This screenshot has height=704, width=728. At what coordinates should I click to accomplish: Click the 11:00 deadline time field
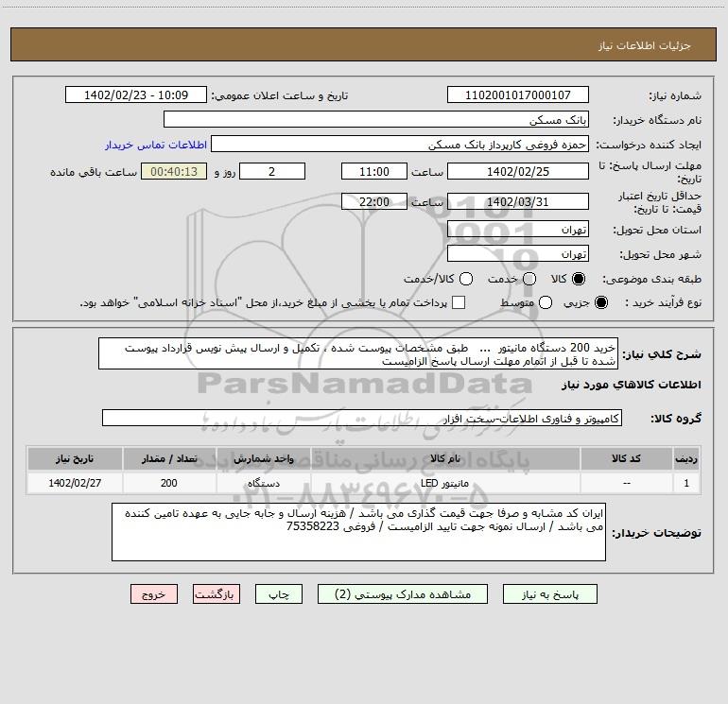(374, 172)
